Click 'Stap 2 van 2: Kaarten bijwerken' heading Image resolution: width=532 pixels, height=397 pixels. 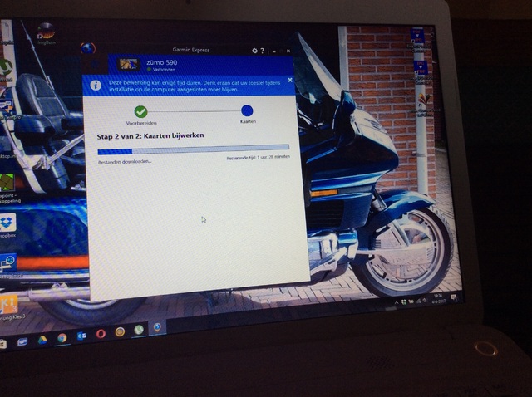tap(150, 136)
